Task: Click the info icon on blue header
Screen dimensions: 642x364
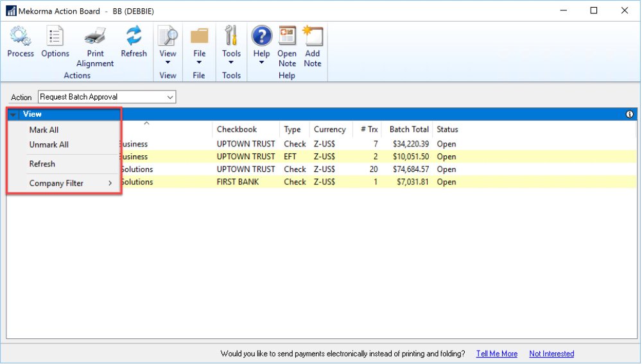Action: [630, 114]
